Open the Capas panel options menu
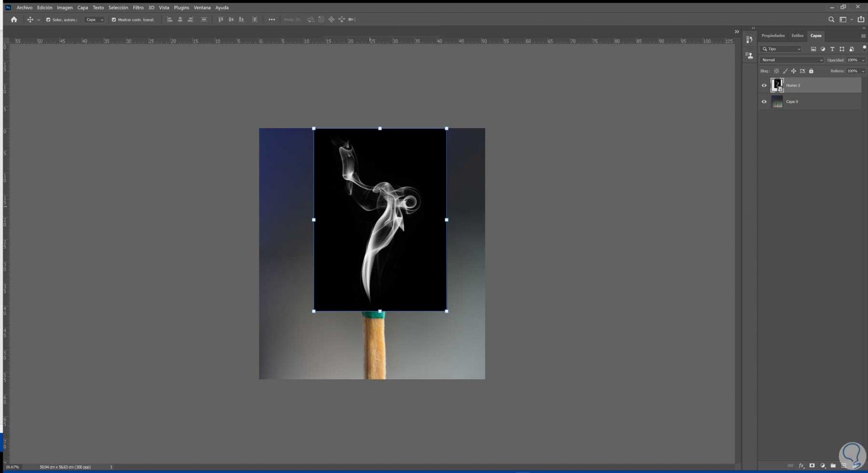The image size is (868, 473). point(863,36)
